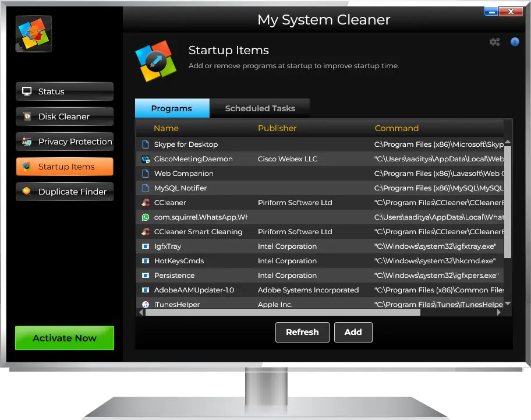Click the iTunesHelper iTunes icon
Screen dimensions: 531x420
coord(146,305)
